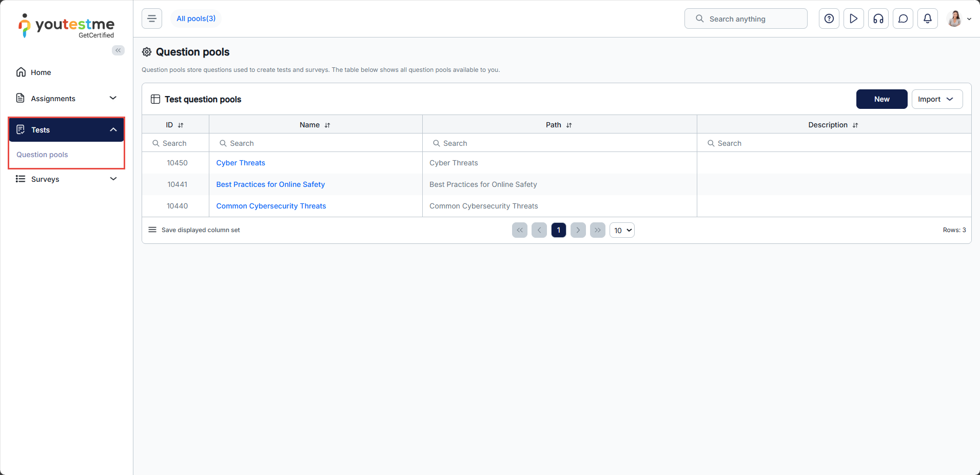This screenshot has height=475, width=980.
Task: Open the rows-per-page dropdown
Action: tap(622, 231)
